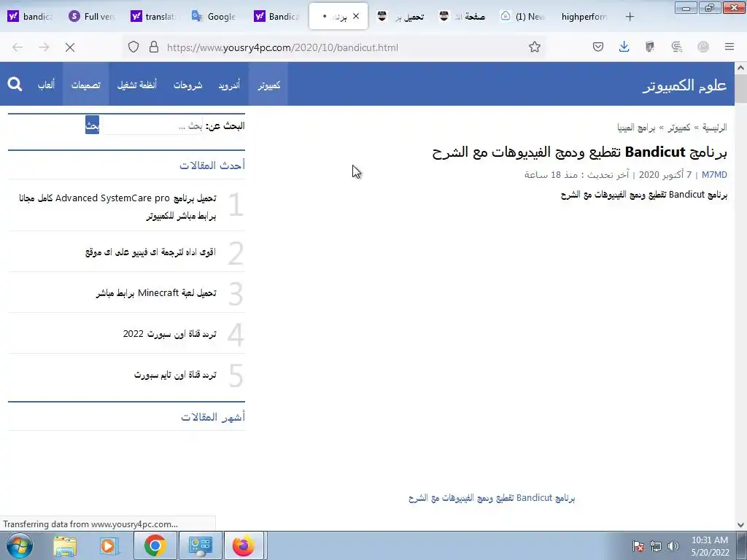Open the network tray icon
The height and width of the screenshot is (560, 747).
(x=656, y=546)
